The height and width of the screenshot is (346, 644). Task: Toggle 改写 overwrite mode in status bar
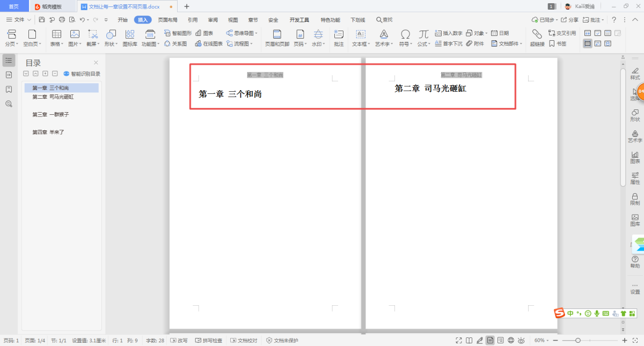coord(179,341)
